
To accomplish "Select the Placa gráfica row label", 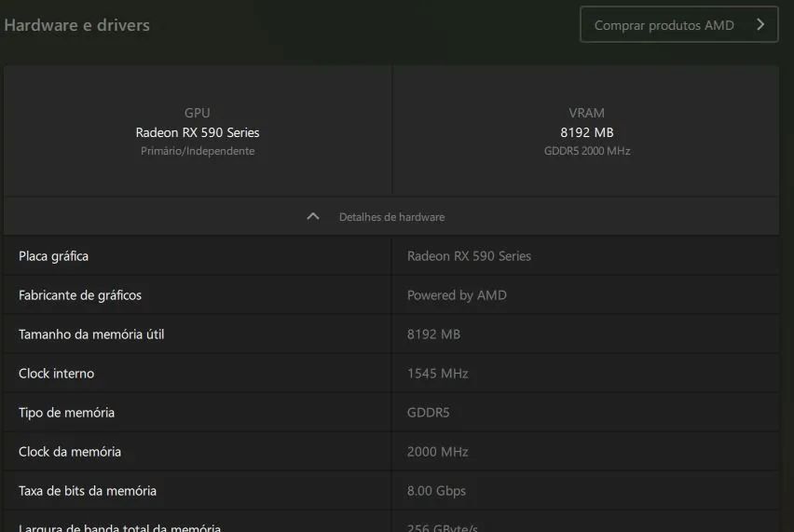I will (54, 256).
